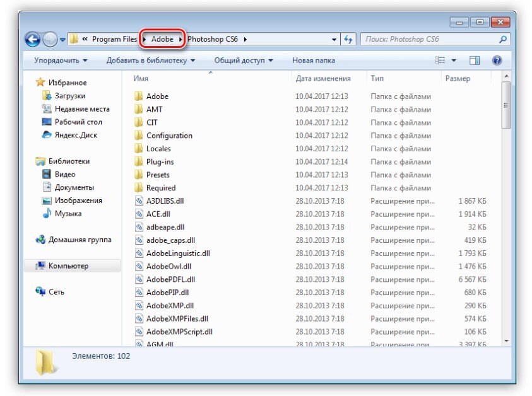Click the adbeape.dll file icon

click(x=139, y=227)
